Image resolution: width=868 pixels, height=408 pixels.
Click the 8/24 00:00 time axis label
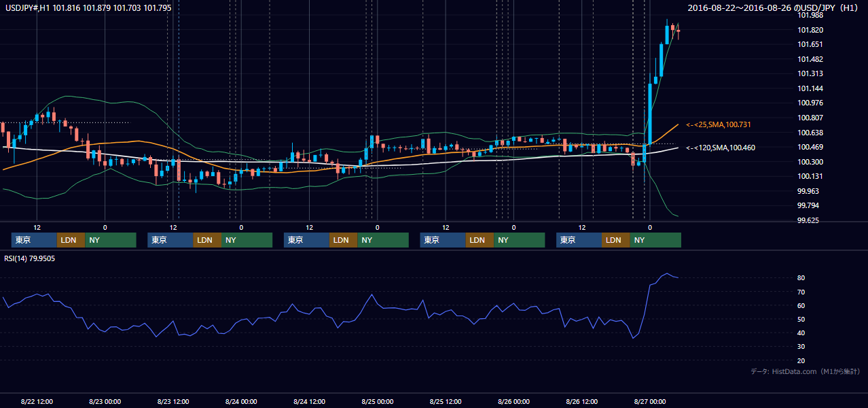click(x=241, y=402)
